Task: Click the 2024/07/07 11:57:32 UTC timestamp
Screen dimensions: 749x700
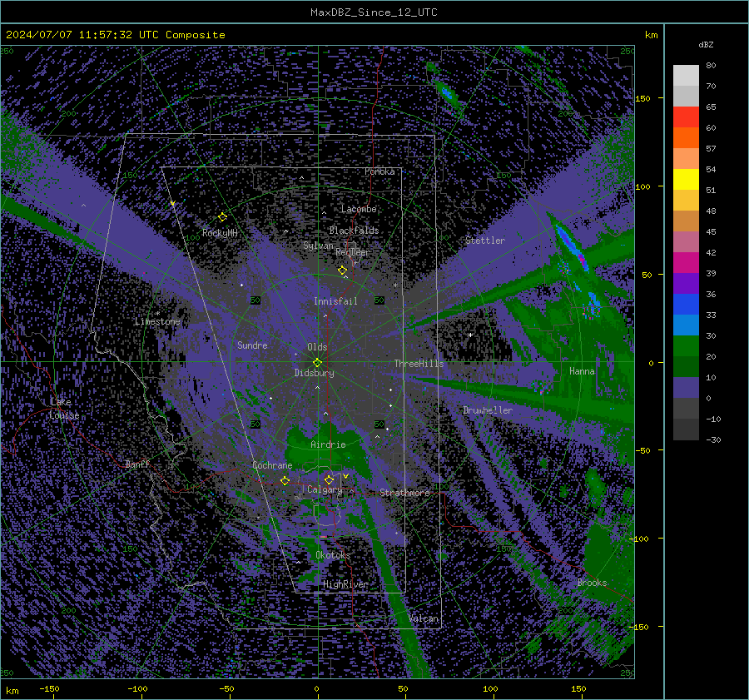Action: tap(82, 35)
